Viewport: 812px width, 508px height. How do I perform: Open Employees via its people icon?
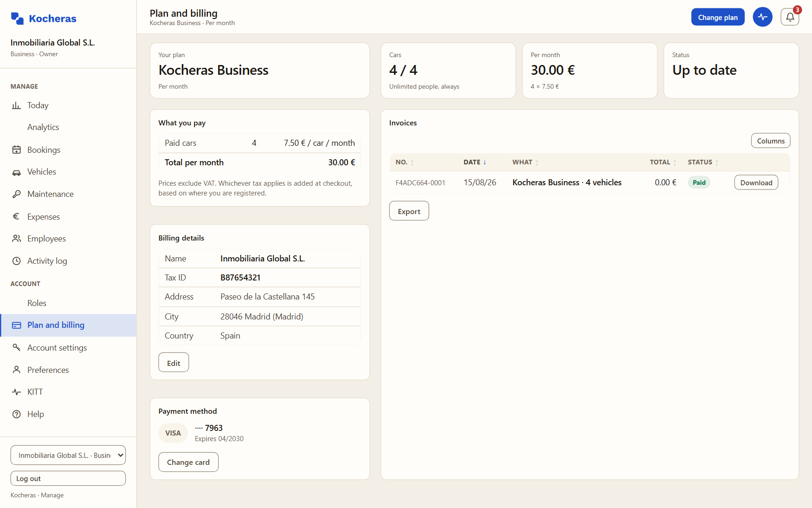16,239
